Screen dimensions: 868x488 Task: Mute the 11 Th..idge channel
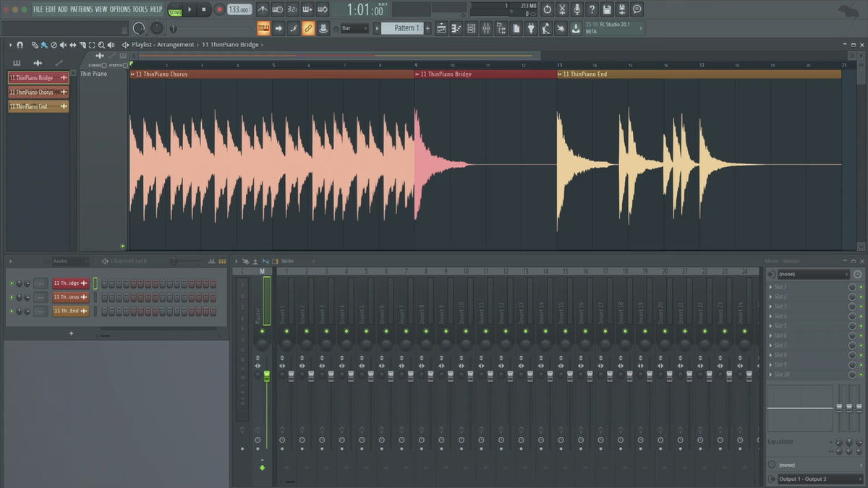[x=12, y=283]
